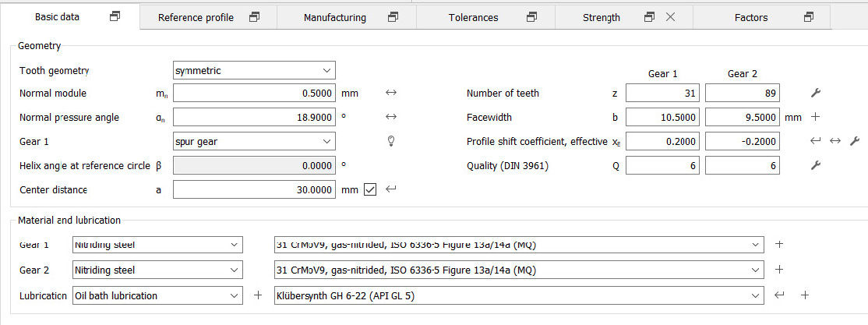Undock the Tolerances tab icon
This screenshot has height=325, width=868.
coord(531,17)
